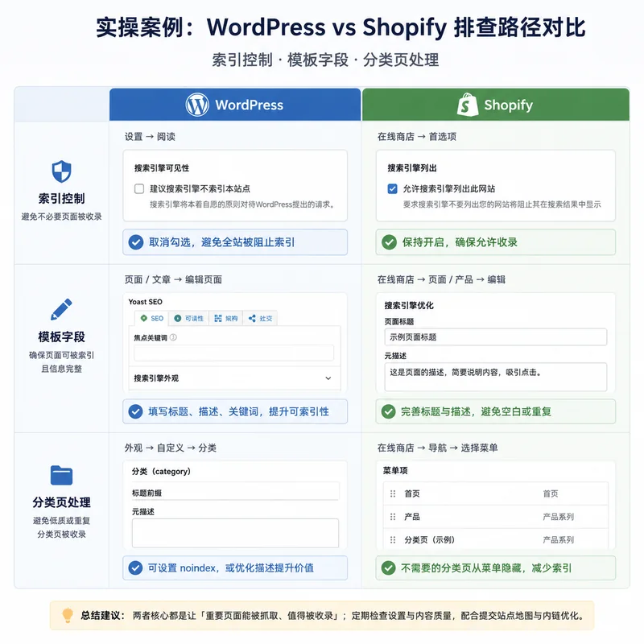Click the blue checkmark beside 可设置 noindex
This screenshot has width=644, height=644.
pos(135,568)
